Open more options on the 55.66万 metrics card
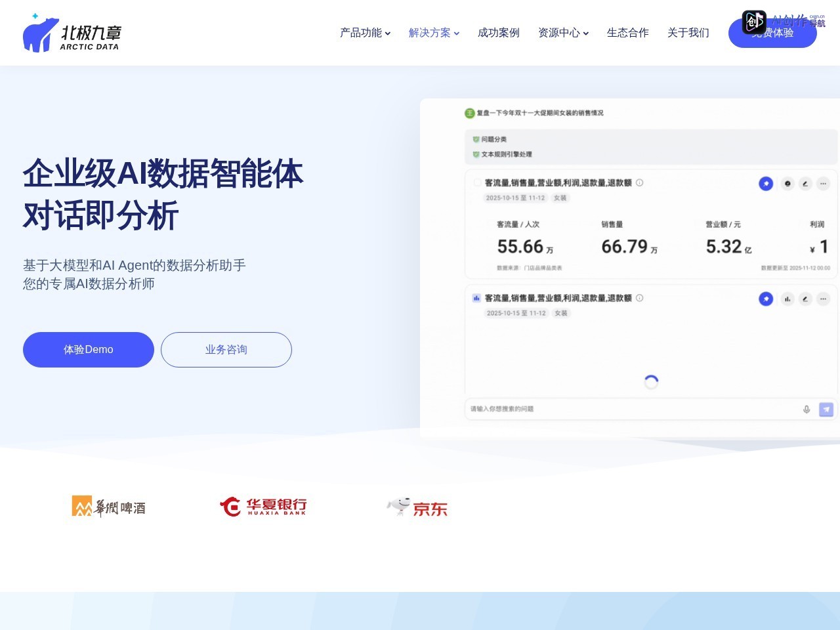Screen dimensions: 840x630 point(823,184)
